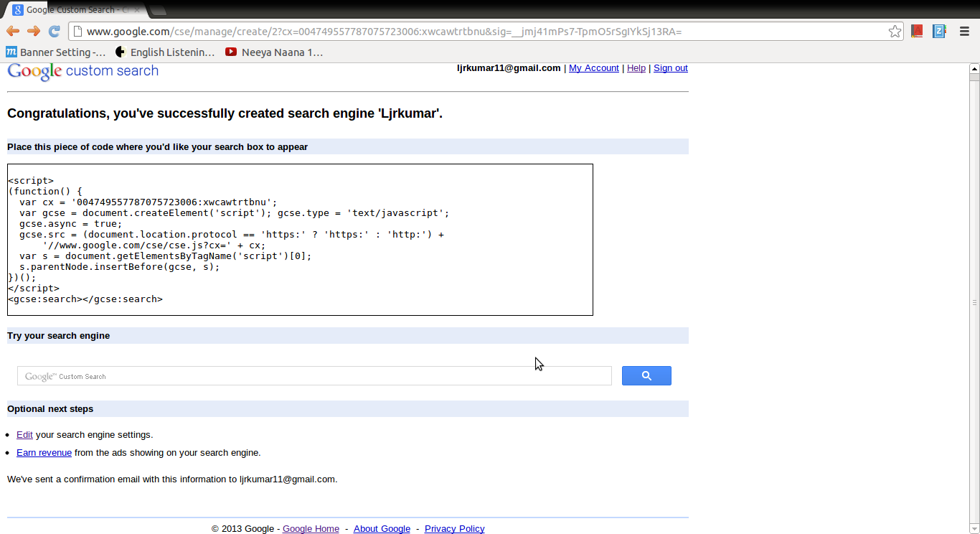Viewport: 980px width, 534px height.
Task: Bookmark this page with the star icon
Action: [x=895, y=32]
